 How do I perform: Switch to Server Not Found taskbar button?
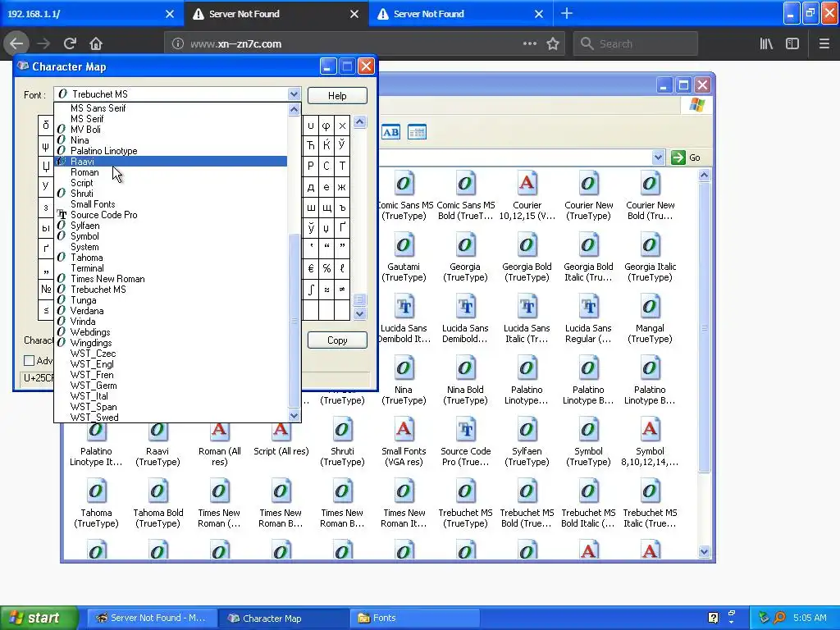(x=153, y=618)
